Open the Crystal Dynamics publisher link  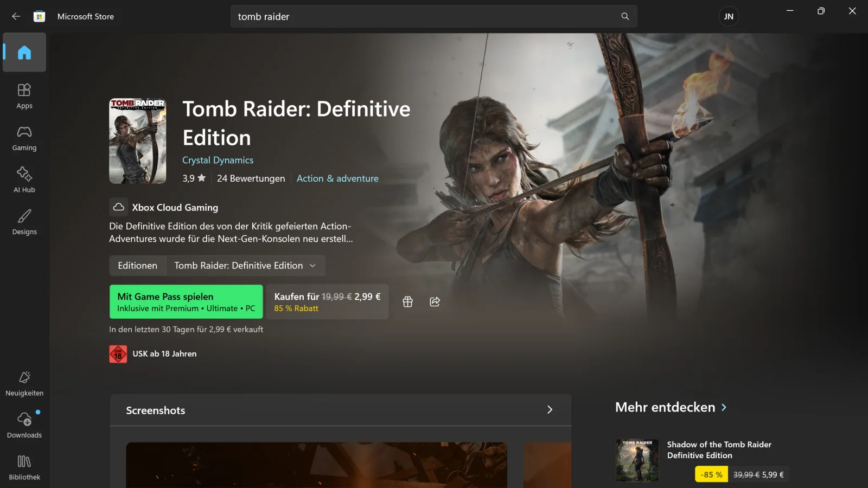pyautogui.click(x=218, y=160)
